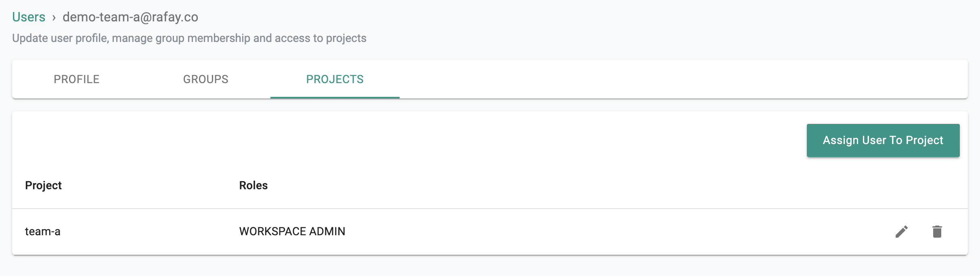Click the page subtitle about updating user profile
The height and width of the screenshot is (276, 980).
(x=189, y=38)
